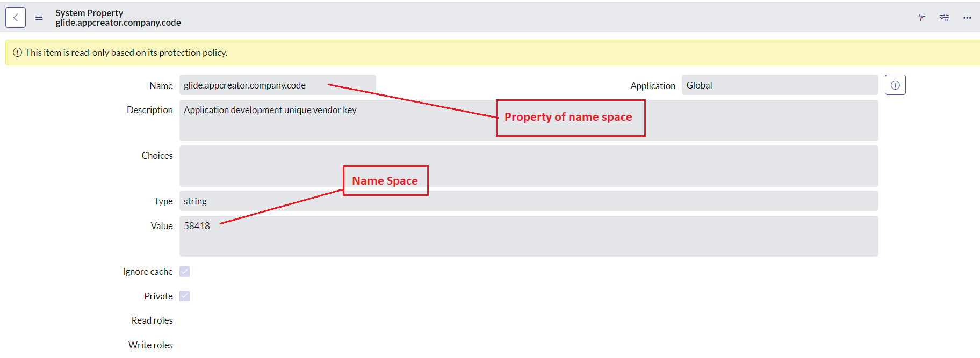
Task: Click the Description text area
Action: click(x=529, y=120)
